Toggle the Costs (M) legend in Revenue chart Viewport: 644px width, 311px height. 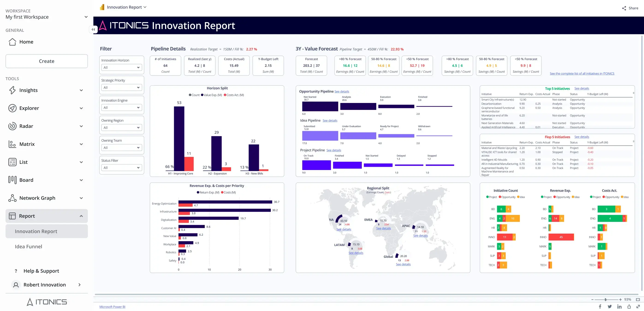[x=229, y=192]
